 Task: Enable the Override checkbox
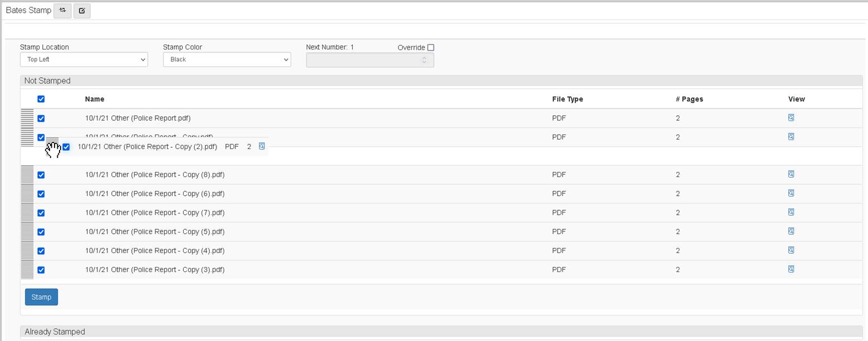coord(430,48)
